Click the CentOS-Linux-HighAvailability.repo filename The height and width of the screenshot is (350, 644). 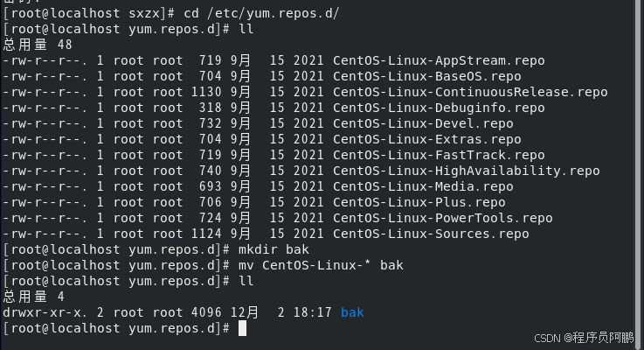pyautogui.click(x=466, y=171)
